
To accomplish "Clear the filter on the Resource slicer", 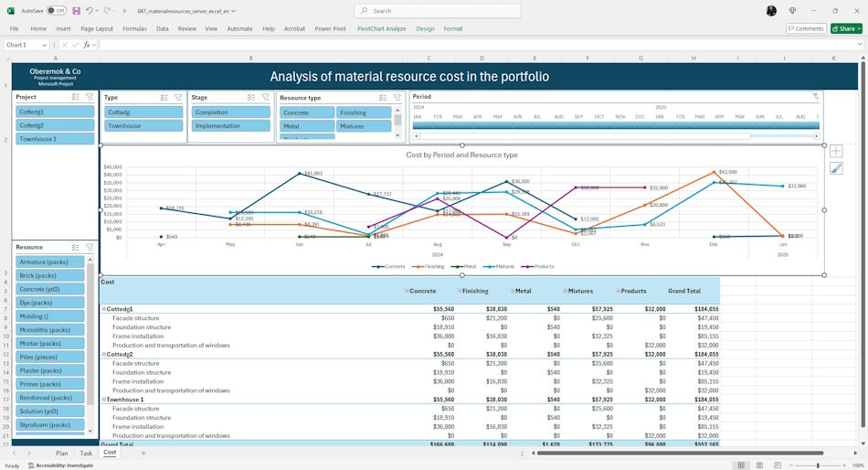I will [90, 247].
